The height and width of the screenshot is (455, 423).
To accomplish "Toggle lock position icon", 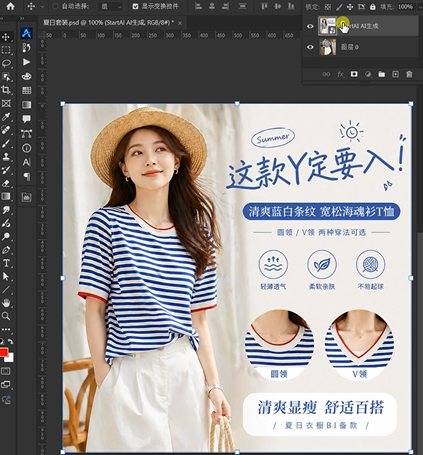I will [x=350, y=7].
